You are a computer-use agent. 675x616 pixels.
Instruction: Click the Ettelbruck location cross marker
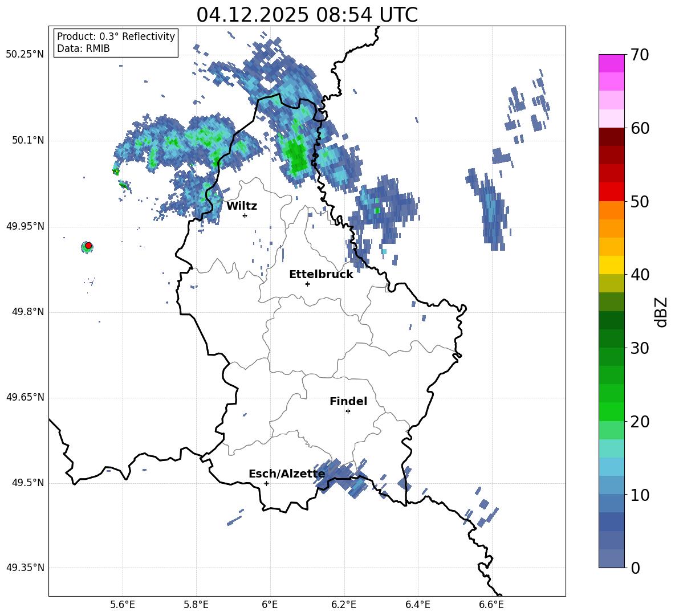pos(307,284)
